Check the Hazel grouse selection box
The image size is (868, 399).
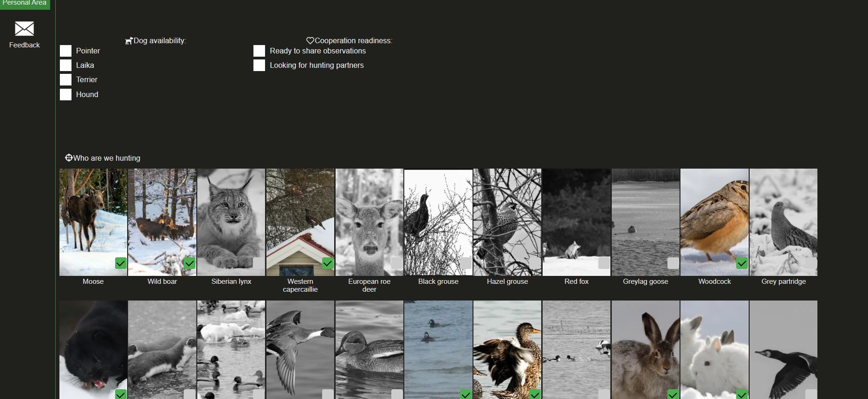[x=535, y=263]
